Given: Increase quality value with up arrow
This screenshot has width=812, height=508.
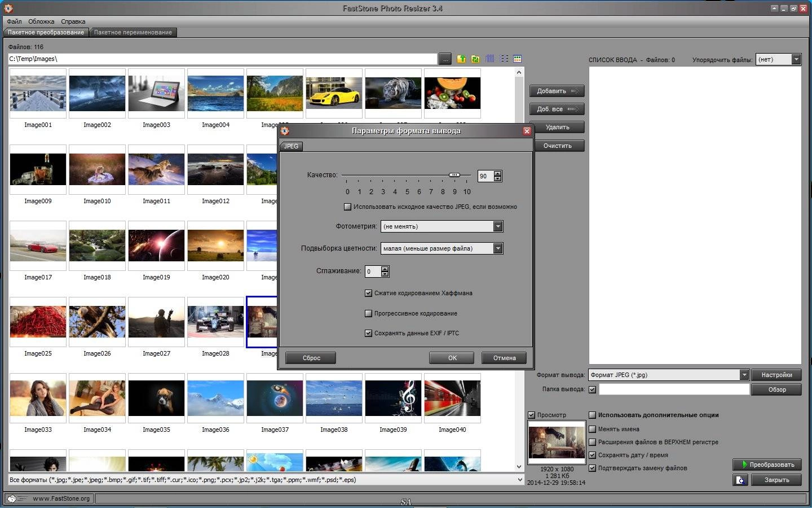Looking at the screenshot, I should pyautogui.click(x=497, y=173).
